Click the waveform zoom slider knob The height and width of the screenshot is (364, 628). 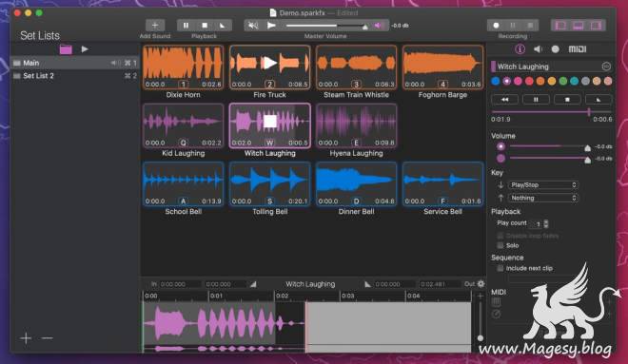coord(480,338)
